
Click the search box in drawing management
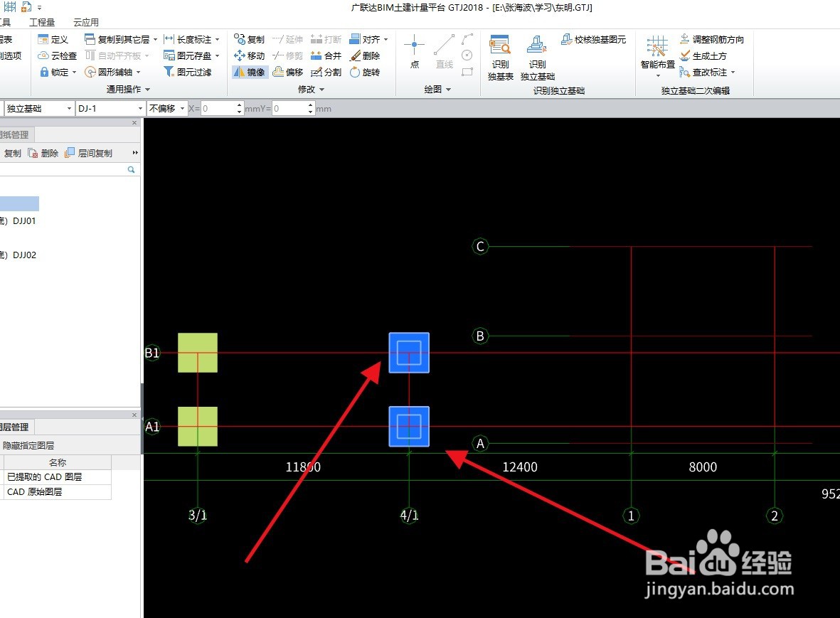[63, 170]
